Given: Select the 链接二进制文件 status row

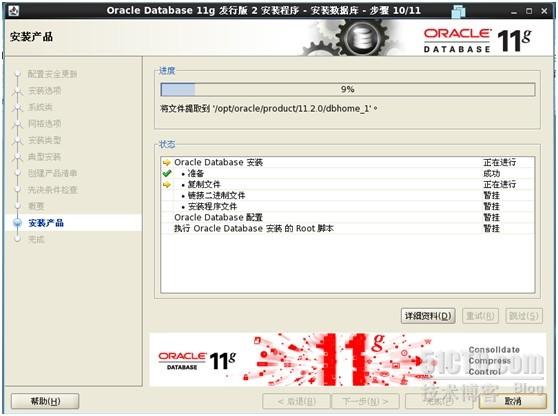Looking at the screenshot, I should (x=348, y=195).
